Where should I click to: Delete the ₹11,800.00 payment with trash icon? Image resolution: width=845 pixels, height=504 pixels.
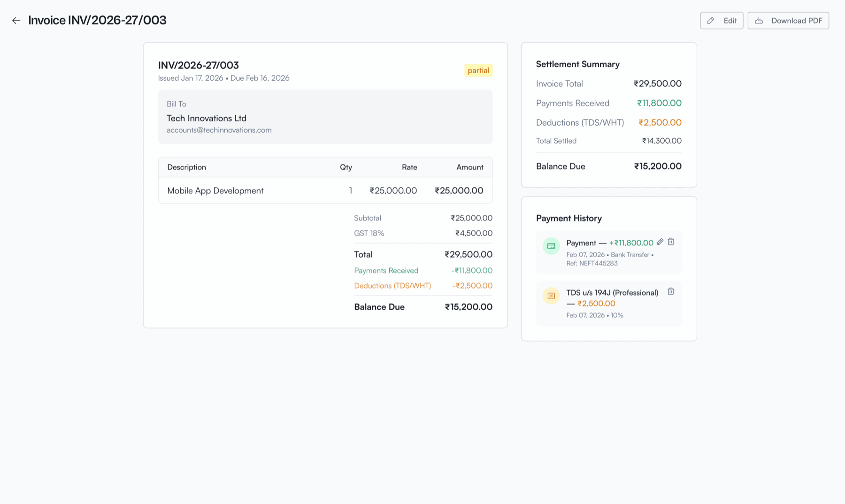tap(670, 242)
